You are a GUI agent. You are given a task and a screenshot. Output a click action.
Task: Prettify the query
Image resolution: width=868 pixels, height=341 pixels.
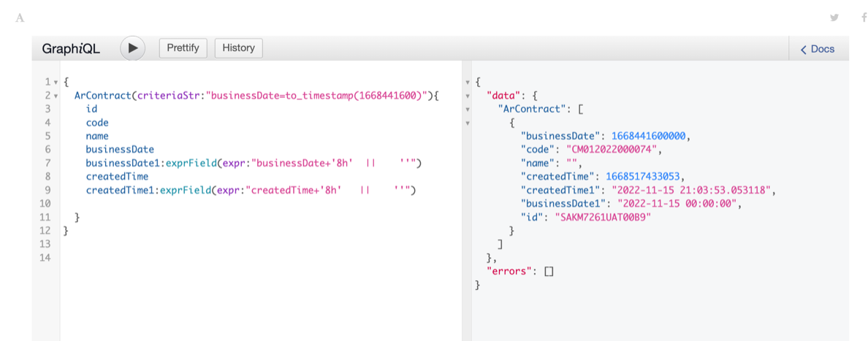(x=183, y=48)
